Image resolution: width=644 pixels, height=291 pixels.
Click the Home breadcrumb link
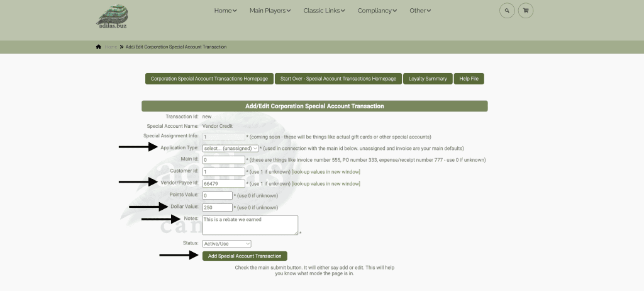(x=111, y=47)
